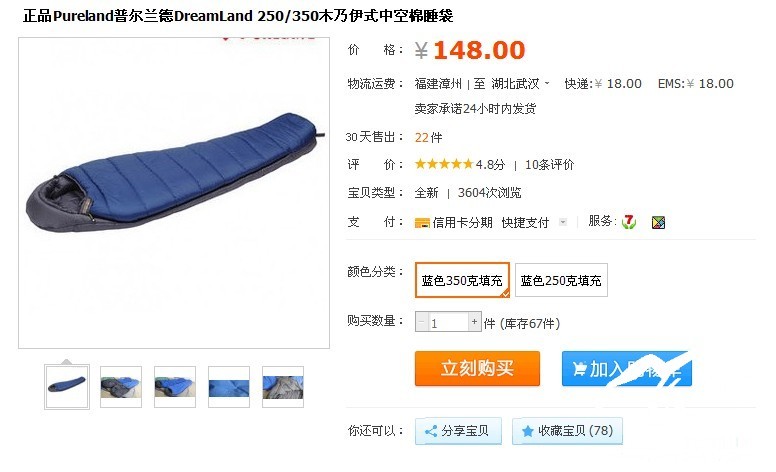Click the credit card installment icon
The width and height of the screenshot is (776, 472).
[x=422, y=223]
